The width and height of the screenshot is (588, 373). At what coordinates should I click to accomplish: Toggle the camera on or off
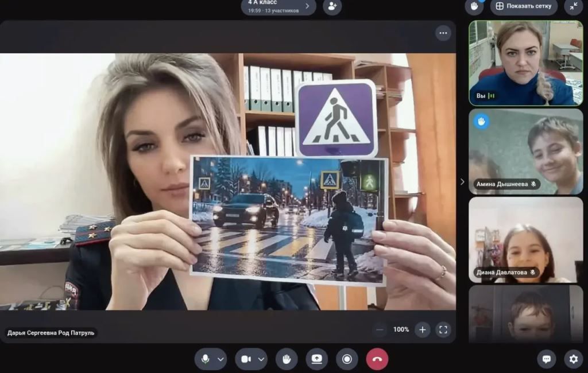point(246,359)
